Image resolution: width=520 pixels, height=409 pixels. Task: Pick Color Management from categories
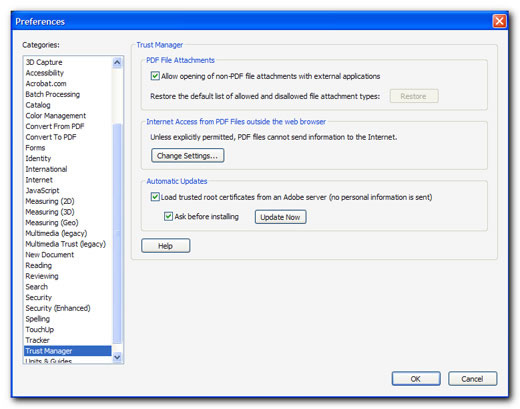[x=56, y=116]
